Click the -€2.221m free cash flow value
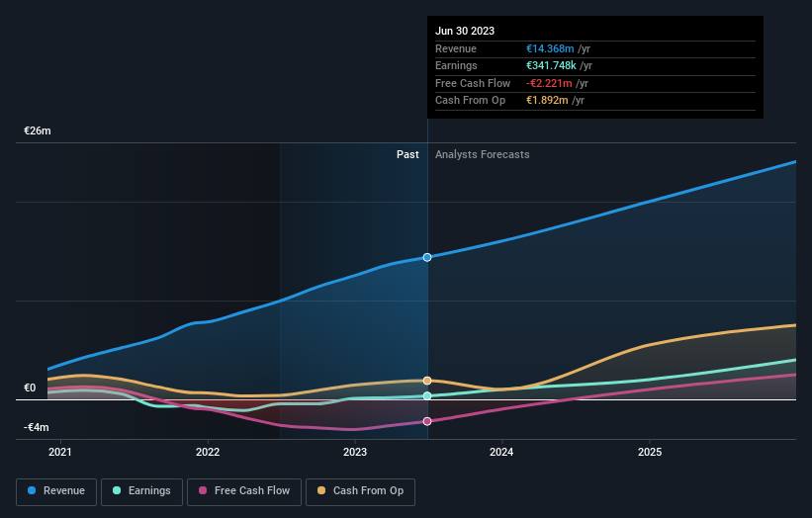 [x=549, y=83]
